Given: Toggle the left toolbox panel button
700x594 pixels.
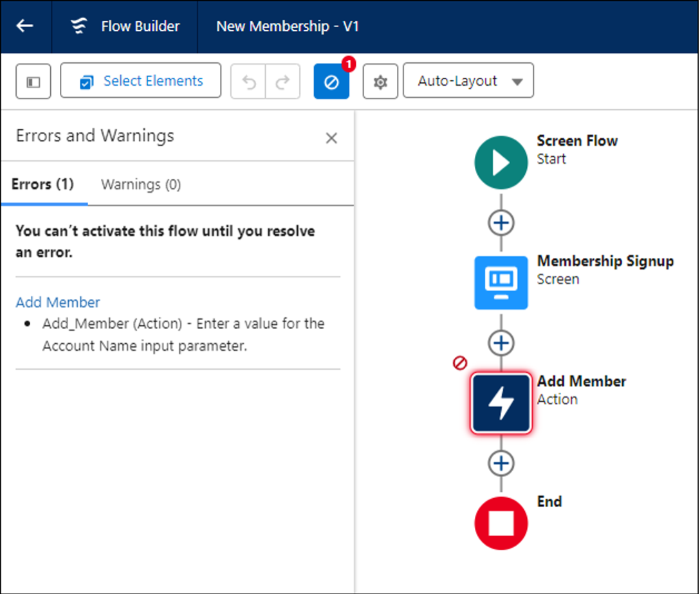Looking at the screenshot, I should 33,81.
